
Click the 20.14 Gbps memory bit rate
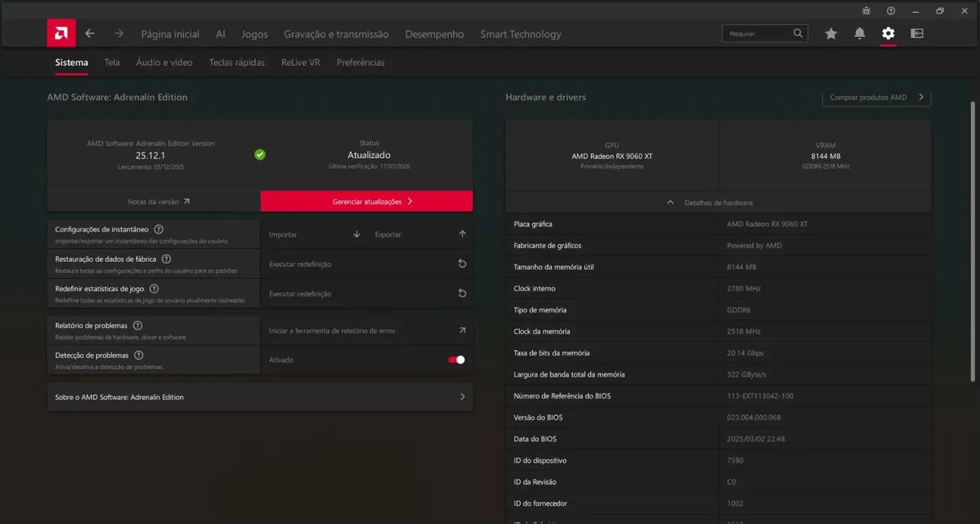[745, 353]
